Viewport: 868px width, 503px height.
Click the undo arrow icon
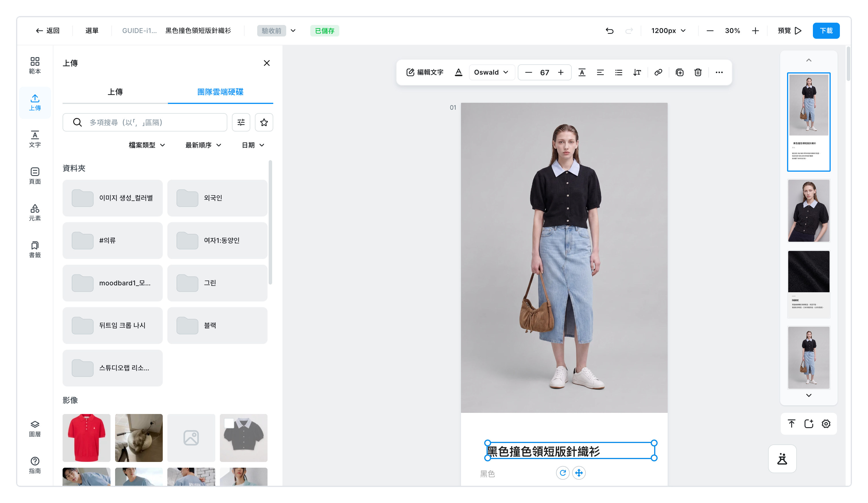[609, 31]
